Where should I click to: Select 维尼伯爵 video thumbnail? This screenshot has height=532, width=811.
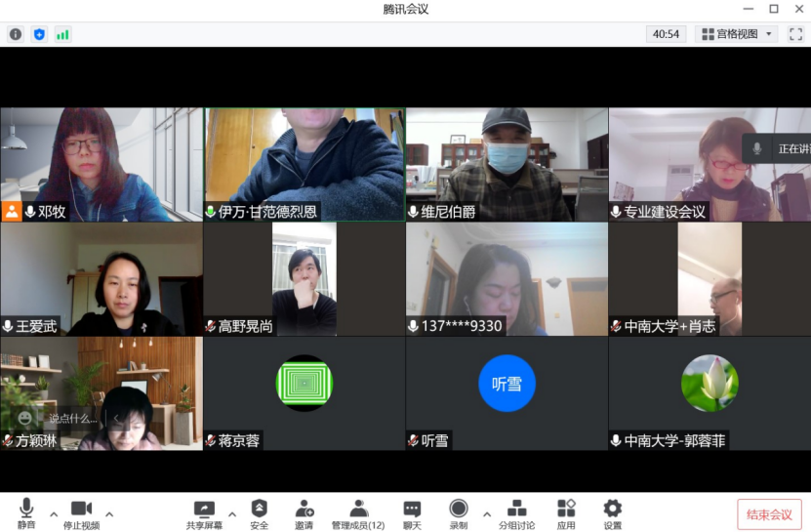(507, 164)
